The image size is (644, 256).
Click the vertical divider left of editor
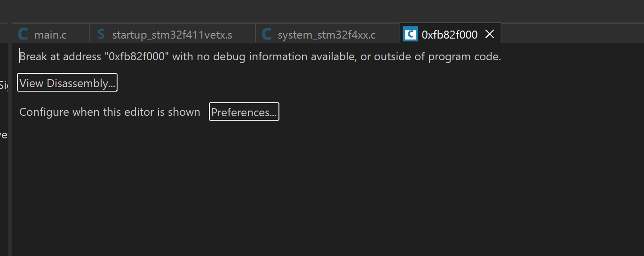pos(10,150)
